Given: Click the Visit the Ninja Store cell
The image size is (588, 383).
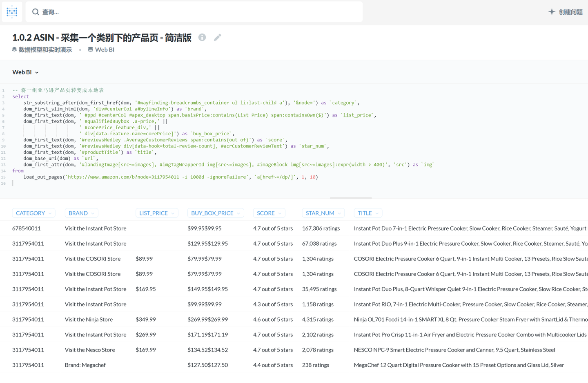Looking at the screenshot, I should pos(89,319).
